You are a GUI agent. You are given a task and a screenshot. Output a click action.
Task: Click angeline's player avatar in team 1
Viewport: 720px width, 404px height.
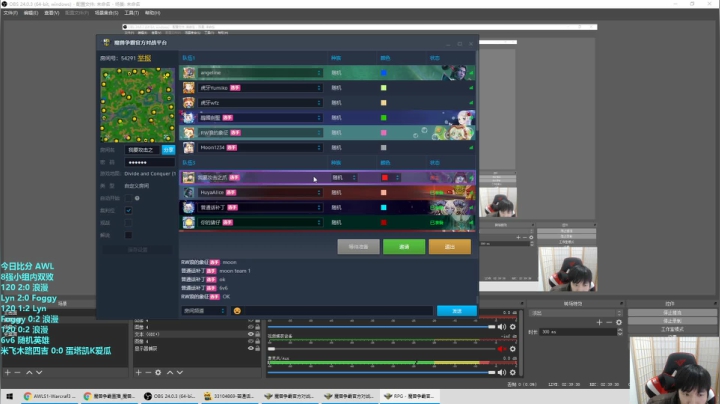point(189,73)
